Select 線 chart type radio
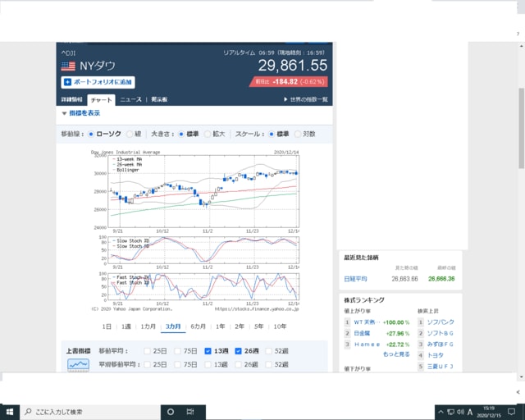The height and width of the screenshot is (420, 525). (130, 134)
